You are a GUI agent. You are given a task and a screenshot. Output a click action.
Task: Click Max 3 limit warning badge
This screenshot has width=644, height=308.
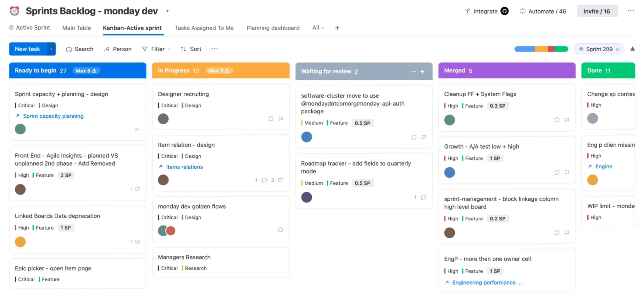click(219, 71)
